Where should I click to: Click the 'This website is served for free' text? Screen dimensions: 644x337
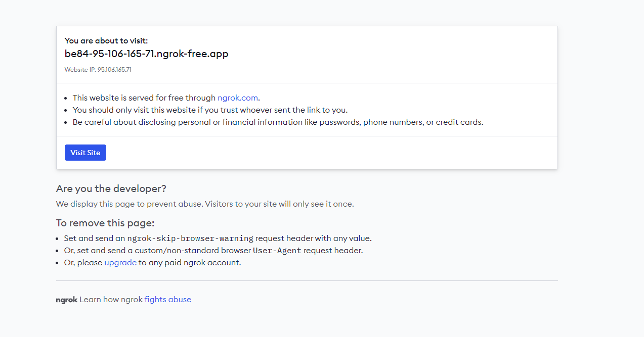click(144, 98)
